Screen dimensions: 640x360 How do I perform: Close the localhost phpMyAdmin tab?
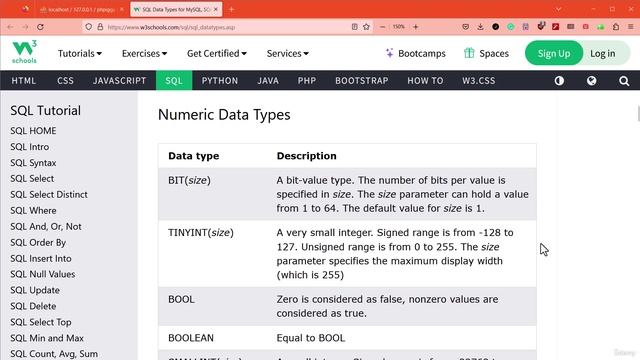click(121, 9)
